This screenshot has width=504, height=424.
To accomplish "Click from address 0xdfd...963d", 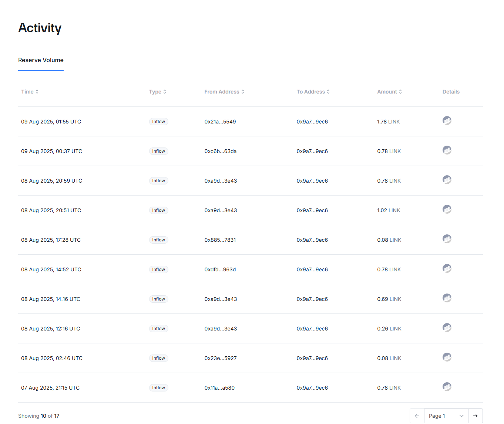I will (220, 269).
